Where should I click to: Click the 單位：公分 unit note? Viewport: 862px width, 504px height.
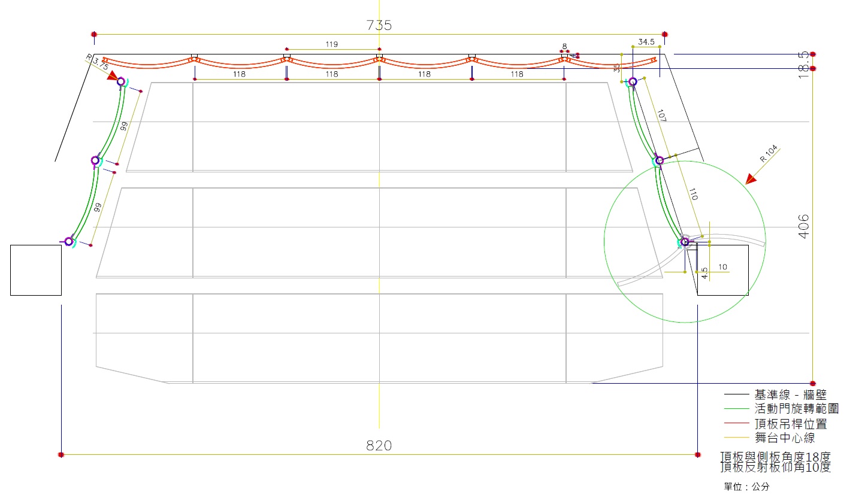tap(746, 487)
